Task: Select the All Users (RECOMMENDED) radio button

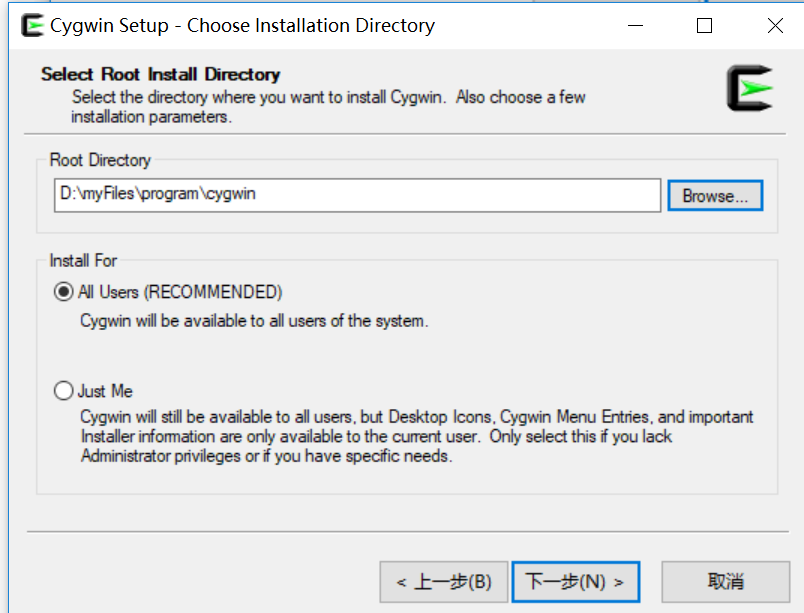Action: (64, 292)
